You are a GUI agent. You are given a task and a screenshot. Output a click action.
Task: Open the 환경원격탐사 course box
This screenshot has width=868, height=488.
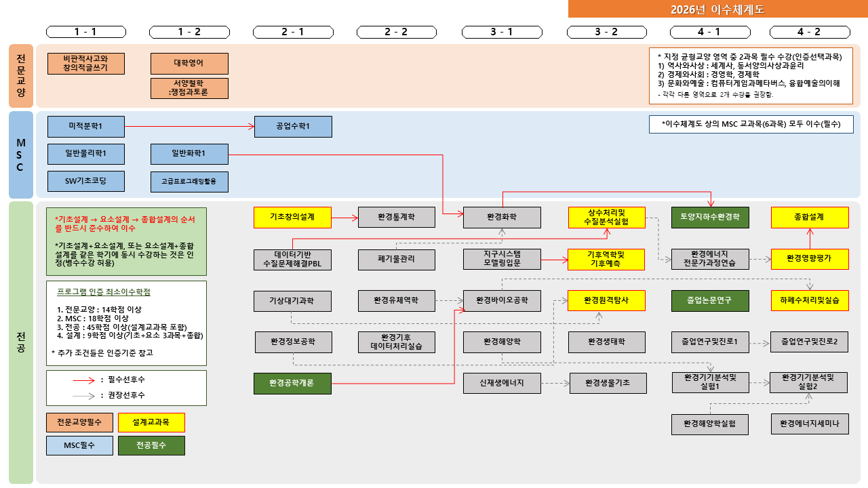[607, 300]
